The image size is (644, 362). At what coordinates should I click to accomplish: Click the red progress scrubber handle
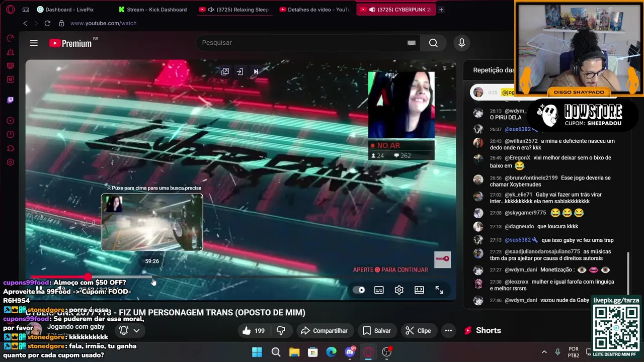88,277
